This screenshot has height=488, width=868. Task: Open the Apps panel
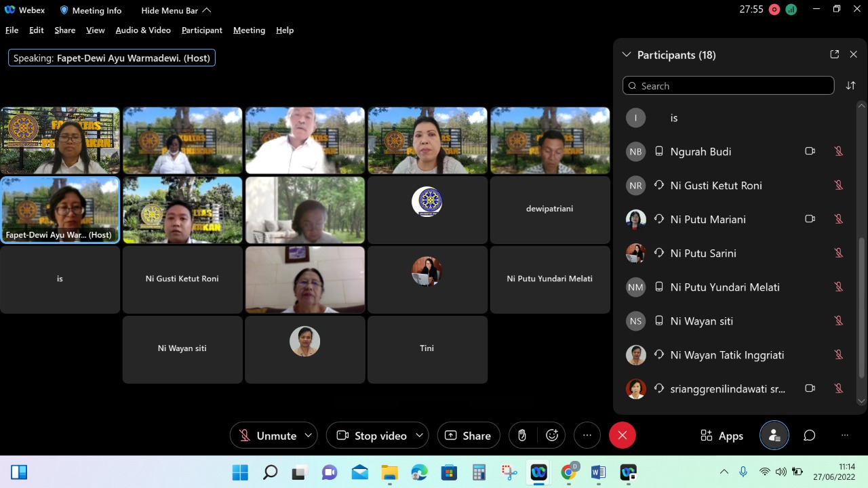click(x=722, y=435)
